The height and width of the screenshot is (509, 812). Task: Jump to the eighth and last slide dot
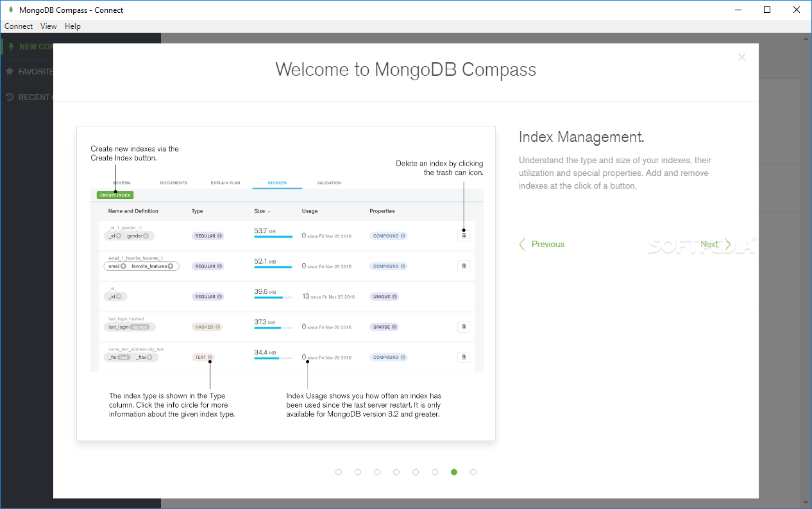tap(473, 472)
